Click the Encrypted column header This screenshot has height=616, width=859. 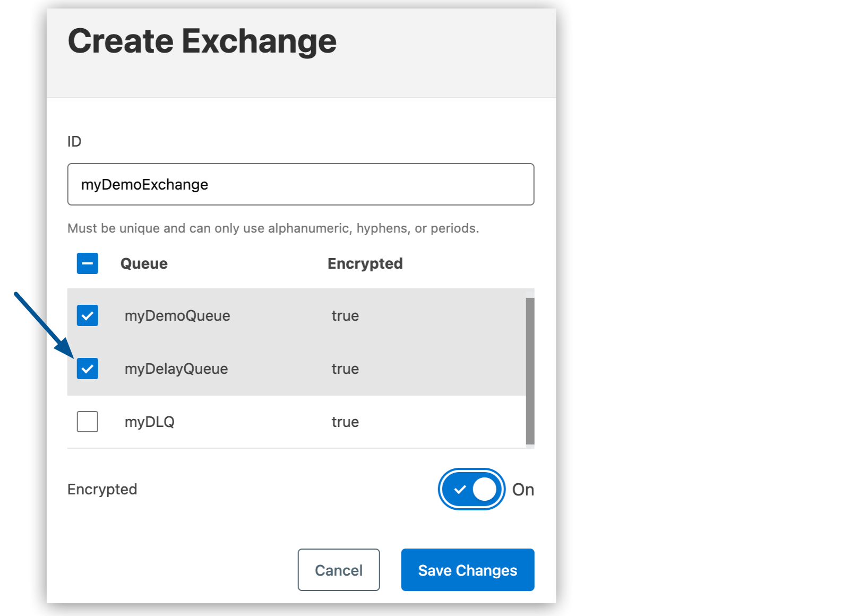click(365, 263)
